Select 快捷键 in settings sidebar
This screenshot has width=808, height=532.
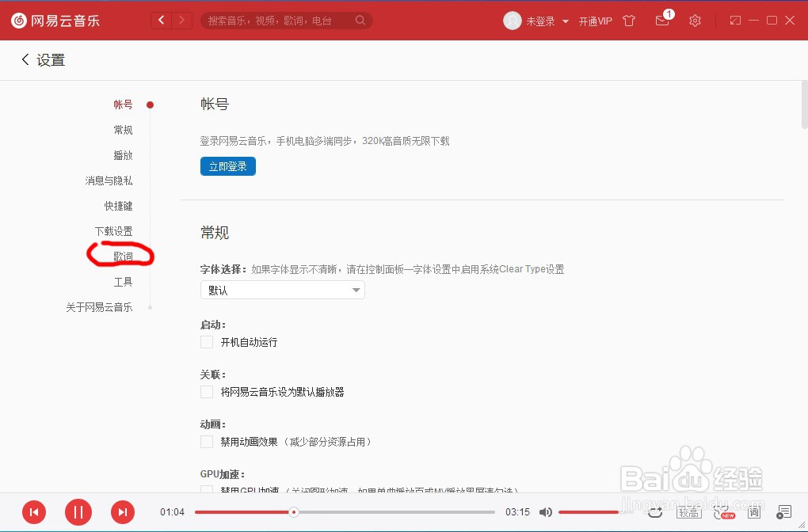click(x=119, y=206)
